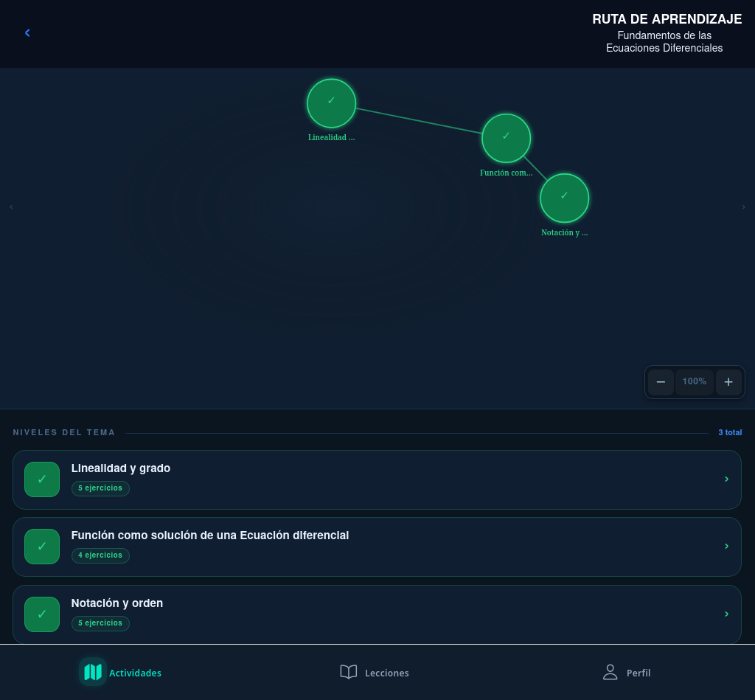Pan map with right edge arrow
The height and width of the screenshot is (700, 755).
coord(743,207)
